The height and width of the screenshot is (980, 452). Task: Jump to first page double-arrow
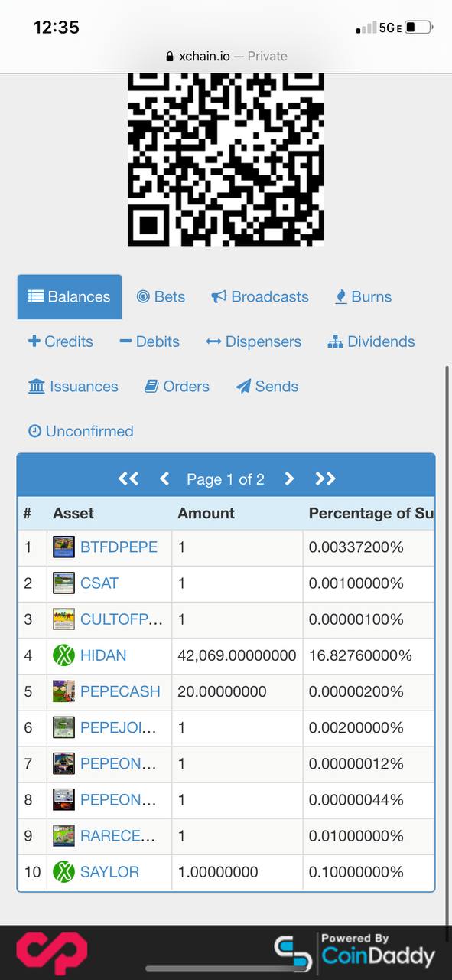[x=128, y=479]
